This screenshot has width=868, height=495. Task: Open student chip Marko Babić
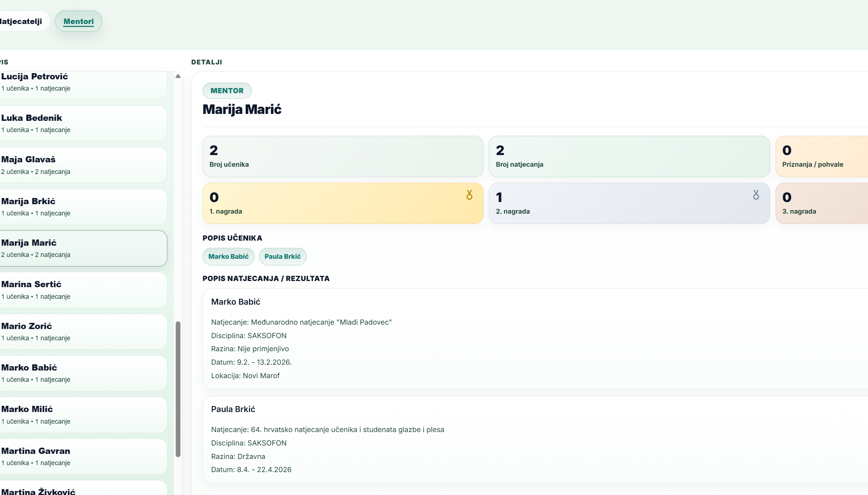click(x=228, y=257)
